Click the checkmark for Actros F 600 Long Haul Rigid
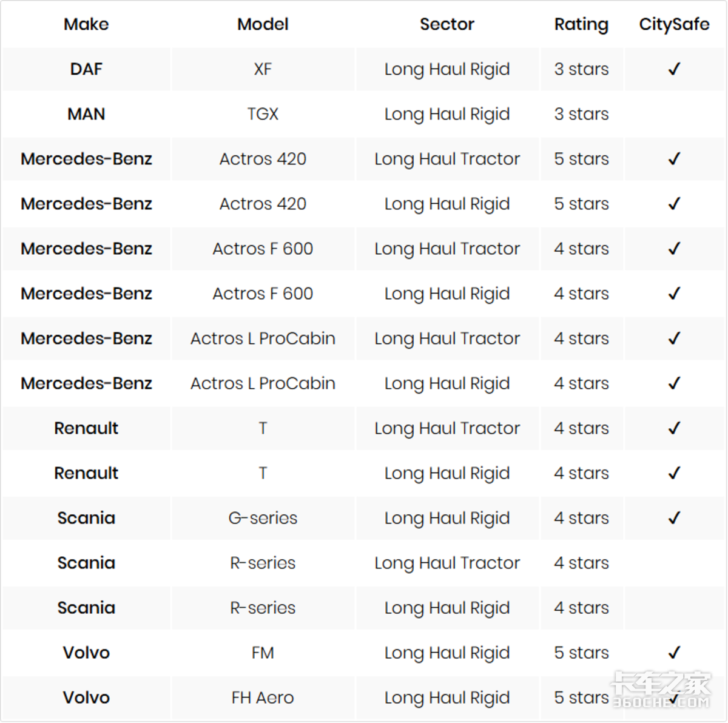 coord(674,294)
